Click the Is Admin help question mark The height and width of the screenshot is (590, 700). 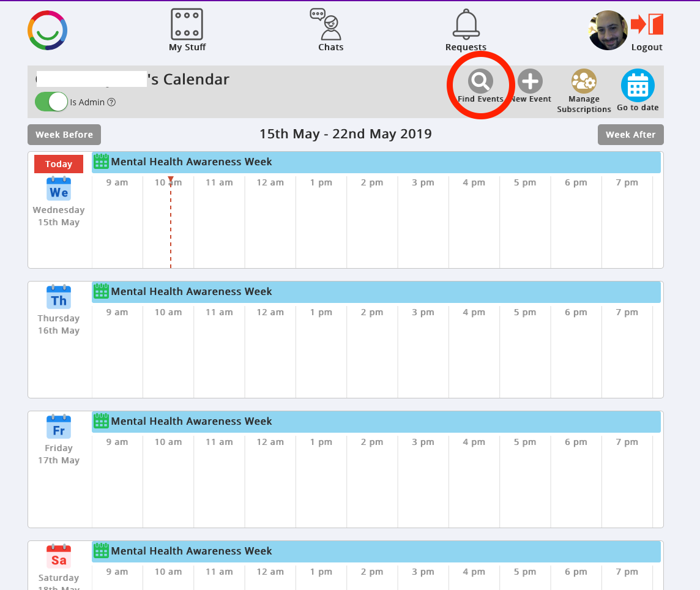pyautogui.click(x=111, y=102)
